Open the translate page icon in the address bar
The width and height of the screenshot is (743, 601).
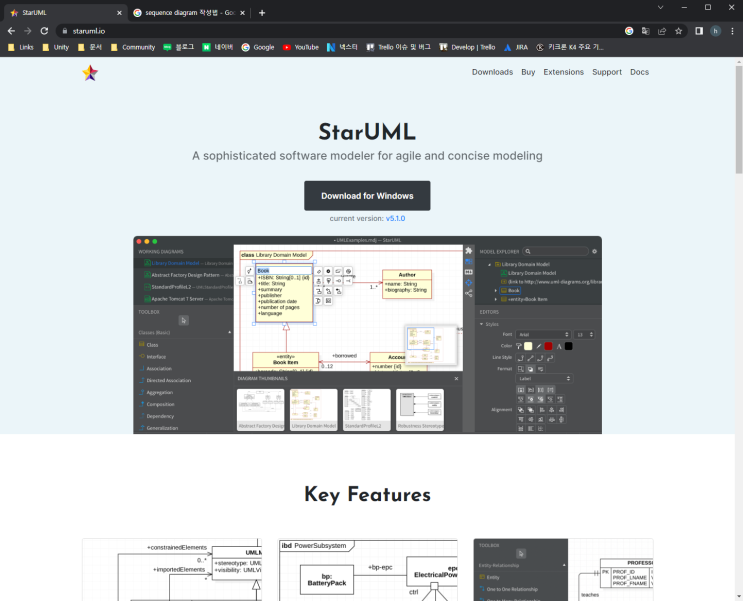(645, 31)
